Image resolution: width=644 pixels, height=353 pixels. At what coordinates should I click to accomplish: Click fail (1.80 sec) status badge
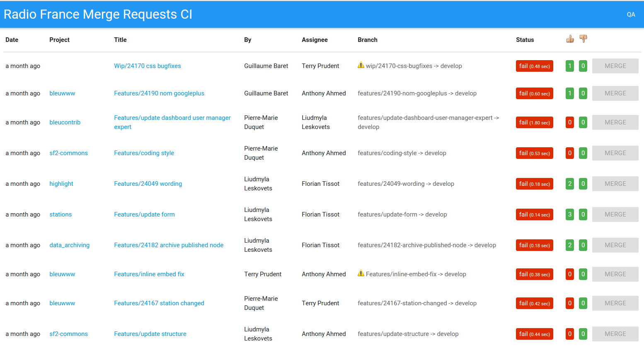535,122
